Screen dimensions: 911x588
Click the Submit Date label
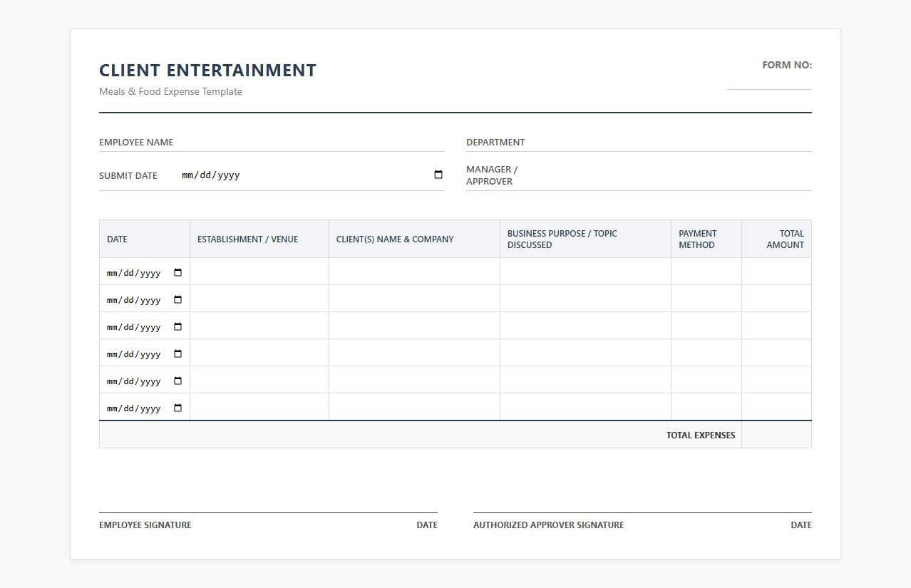coord(128,175)
